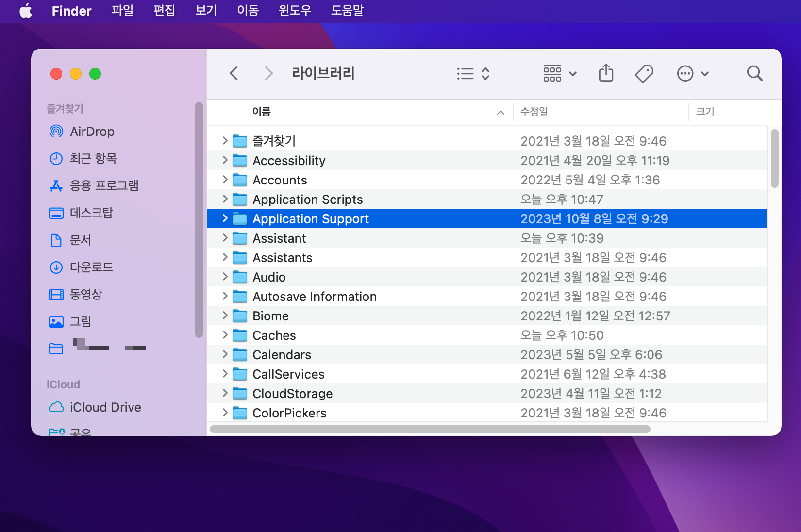Viewport: 801px width, 532px height.
Task: Go back with the left chevron button
Action: click(x=234, y=74)
